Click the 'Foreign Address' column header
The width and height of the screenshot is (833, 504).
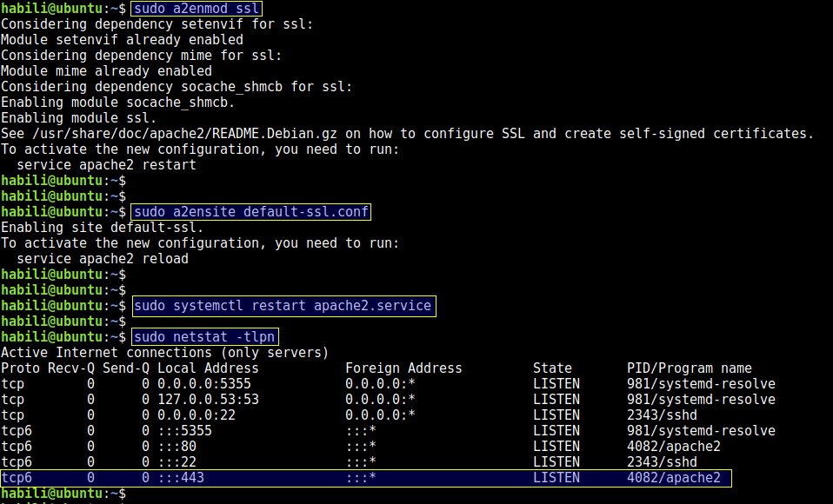(403, 368)
